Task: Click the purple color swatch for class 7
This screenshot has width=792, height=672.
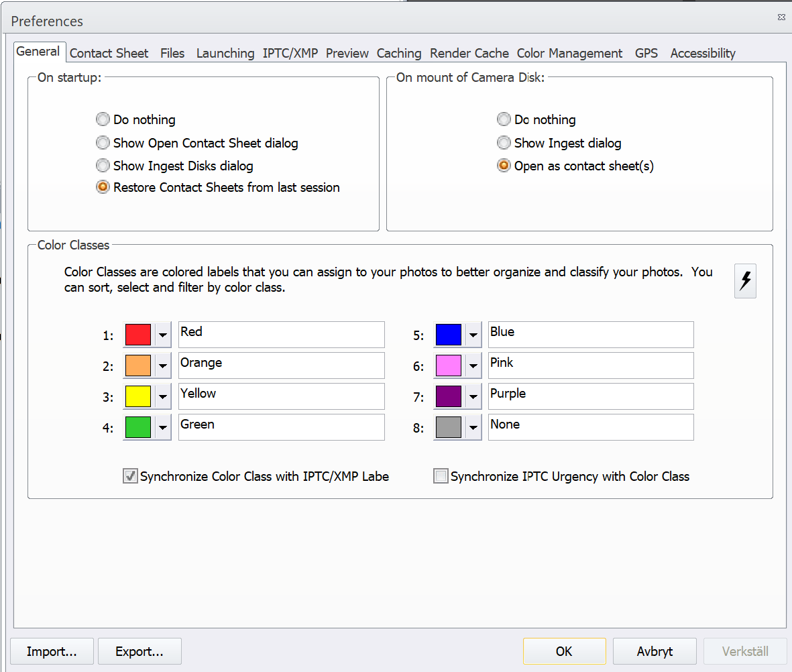Action: (448, 396)
